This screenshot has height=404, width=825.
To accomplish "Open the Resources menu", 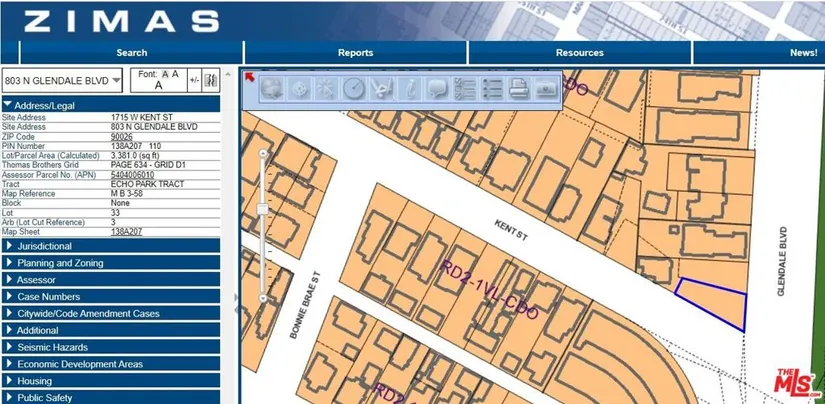I will coord(579,53).
